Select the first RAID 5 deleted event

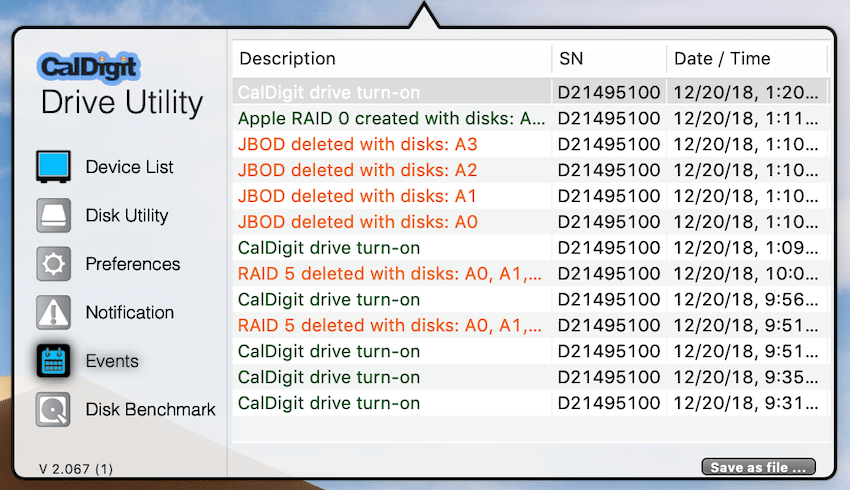(530, 274)
